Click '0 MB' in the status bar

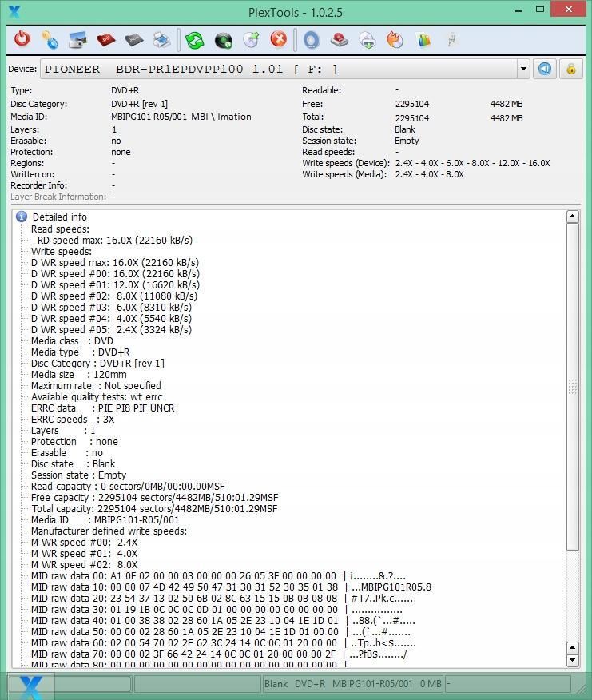coord(431,684)
